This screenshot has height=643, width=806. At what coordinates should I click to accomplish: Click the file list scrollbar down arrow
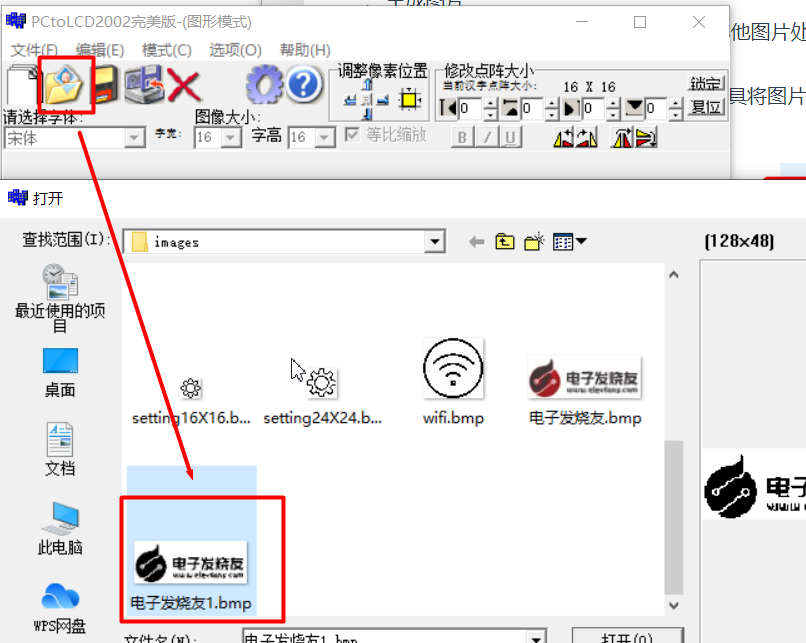pyautogui.click(x=674, y=605)
